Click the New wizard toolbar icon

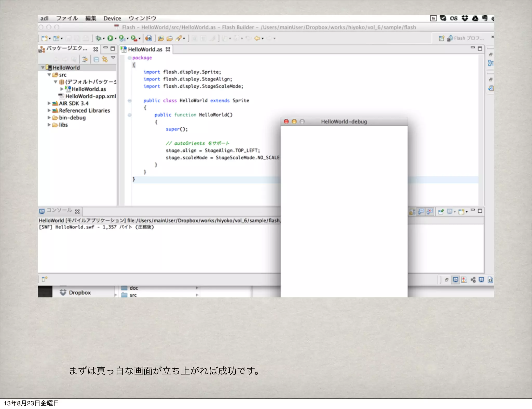click(45, 38)
